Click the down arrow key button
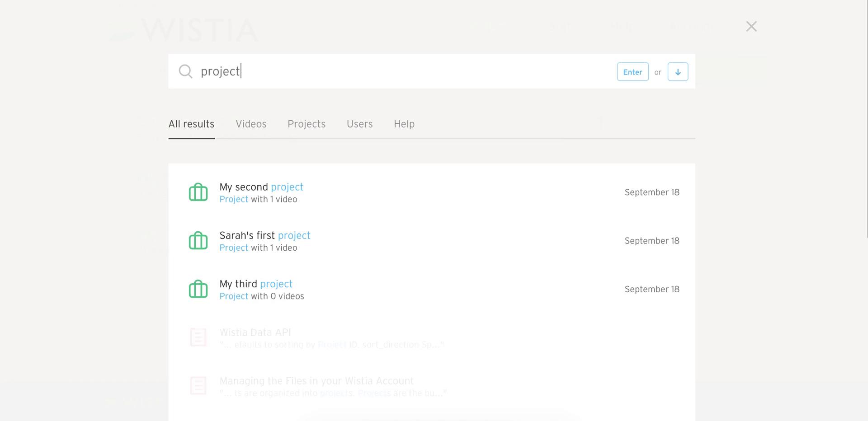This screenshot has width=868, height=421. pyautogui.click(x=678, y=72)
